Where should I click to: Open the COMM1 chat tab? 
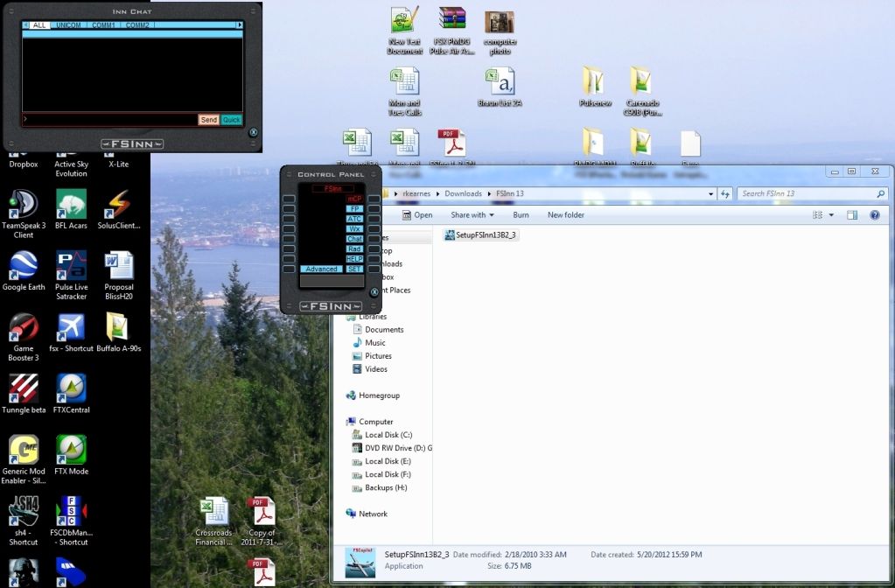tap(103, 25)
